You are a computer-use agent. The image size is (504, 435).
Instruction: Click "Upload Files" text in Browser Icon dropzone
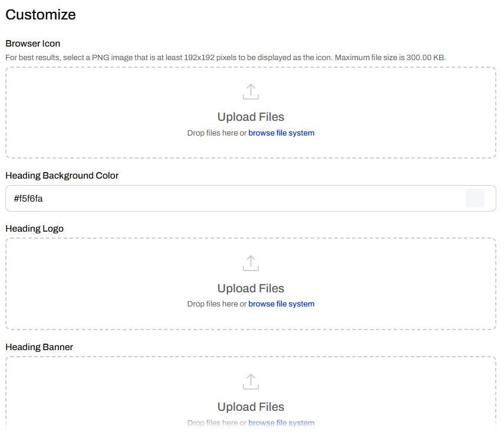251,117
